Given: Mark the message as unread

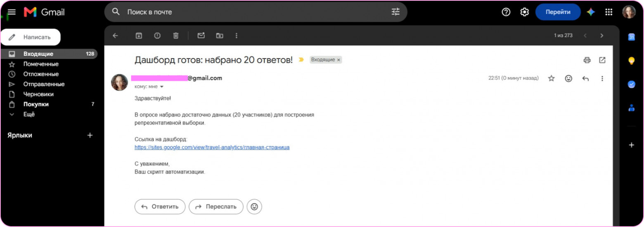Looking at the screenshot, I should (x=201, y=36).
